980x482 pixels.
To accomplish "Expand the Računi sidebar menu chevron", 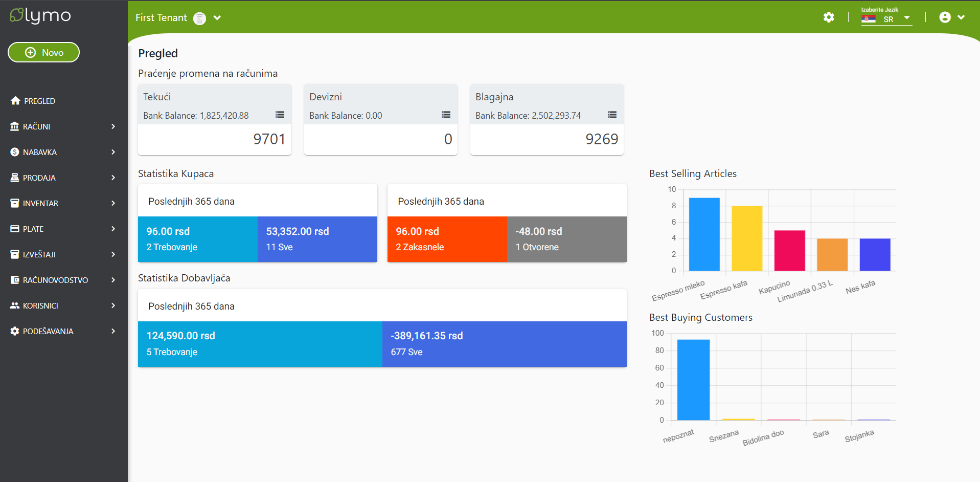I will pyautogui.click(x=113, y=126).
